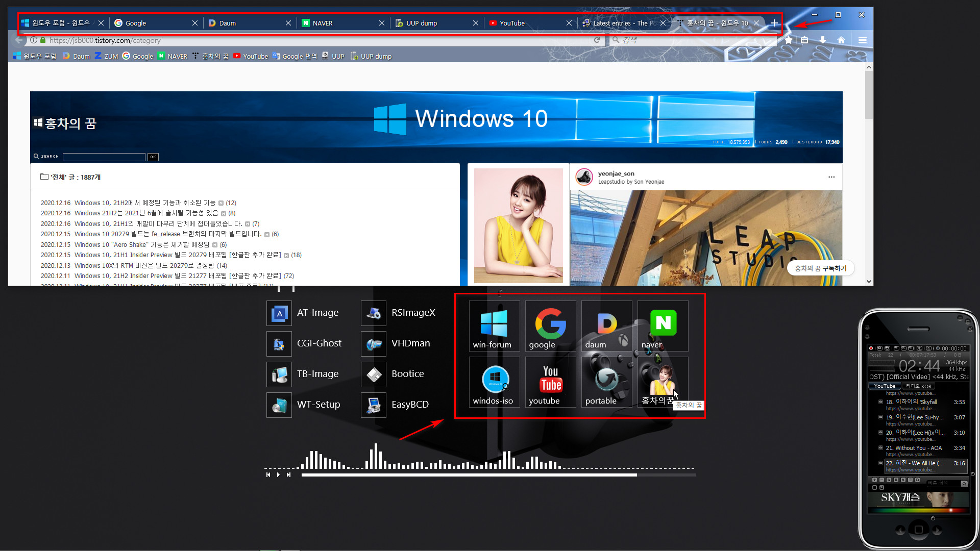Screen dimensions: 980x551
Task: Launch Bootice tool
Action: (394, 374)
